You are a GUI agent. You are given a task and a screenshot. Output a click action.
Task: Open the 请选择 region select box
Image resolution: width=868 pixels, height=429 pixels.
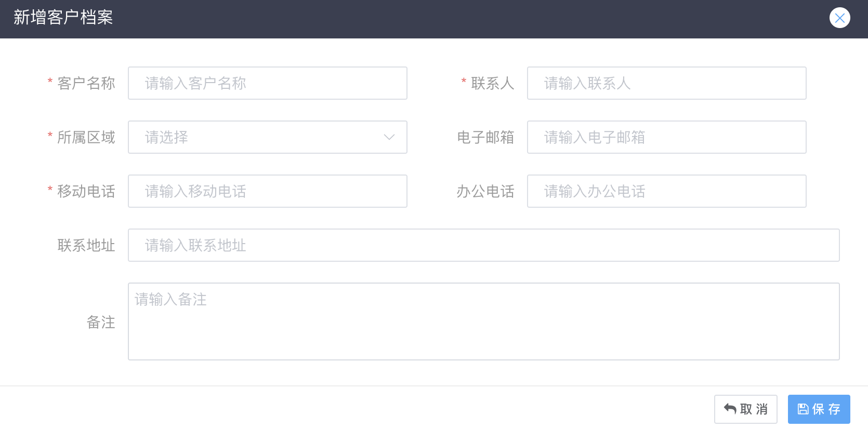click(x=268, y=137)
